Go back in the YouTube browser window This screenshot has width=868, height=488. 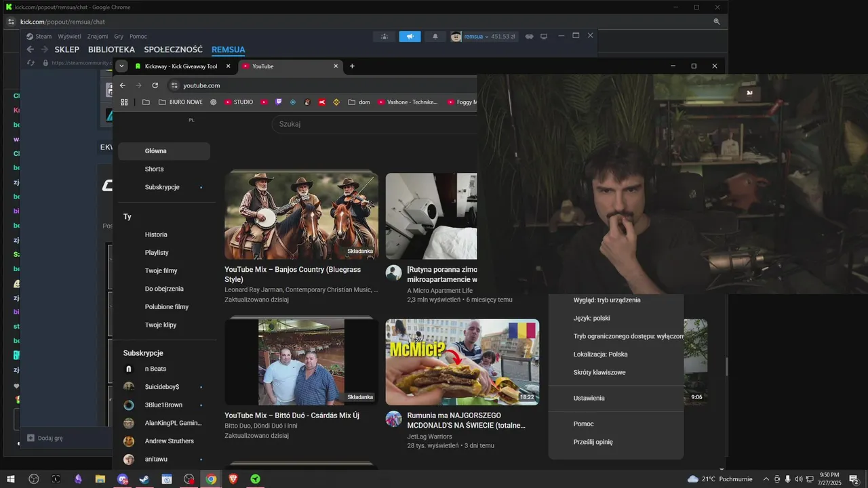coord(123,85)
